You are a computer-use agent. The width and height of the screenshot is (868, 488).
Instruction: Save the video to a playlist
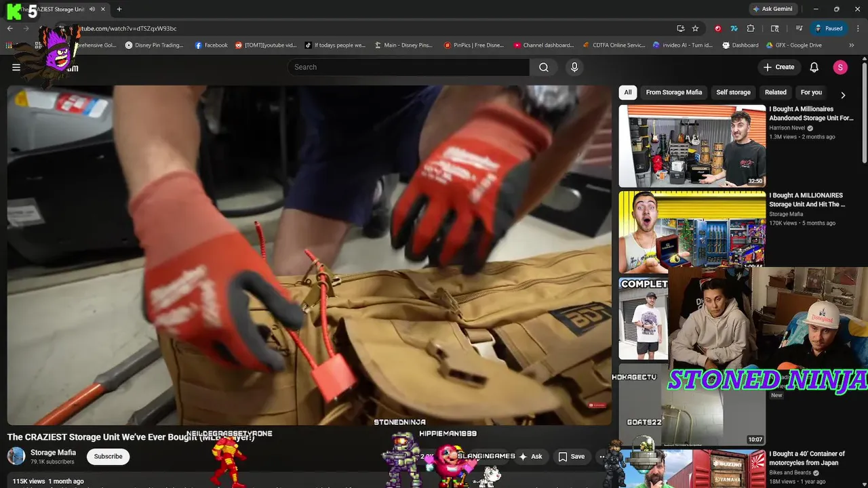(572, 457)
